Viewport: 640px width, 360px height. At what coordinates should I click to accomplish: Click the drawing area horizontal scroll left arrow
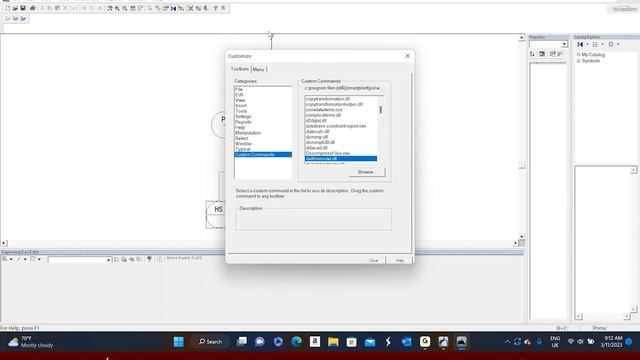pyautogui.click(x=4, y=243)
